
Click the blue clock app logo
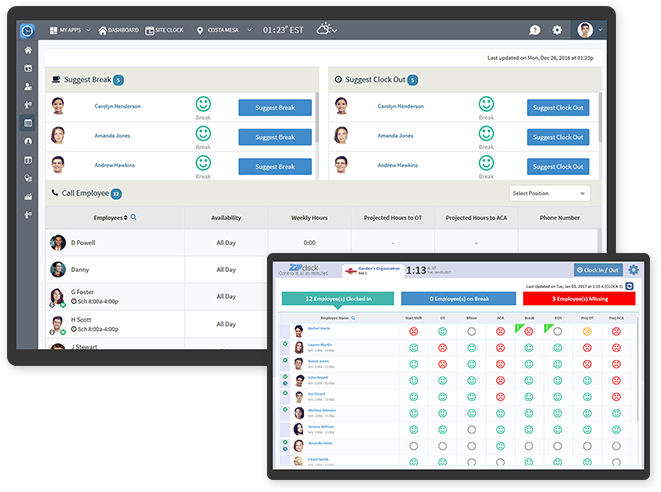click(x=27, y=30)
